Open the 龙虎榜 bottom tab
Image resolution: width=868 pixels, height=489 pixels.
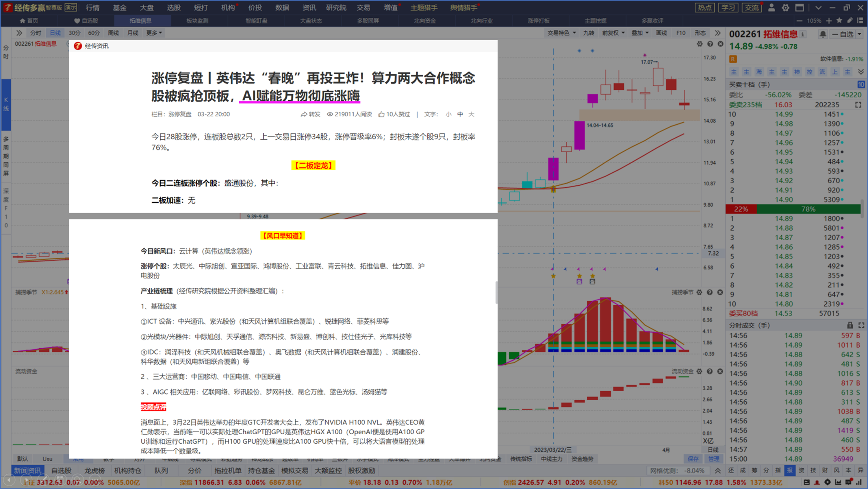(x=94, y=470)
